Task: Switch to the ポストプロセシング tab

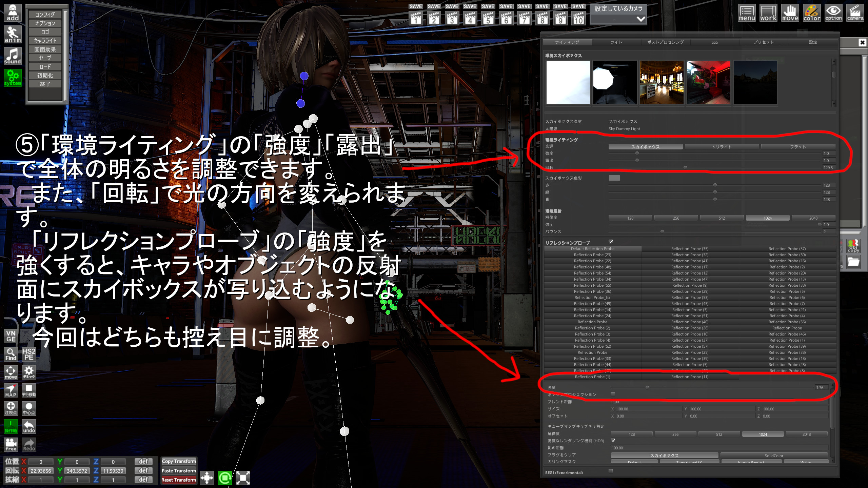Action: tap(665, 42)
